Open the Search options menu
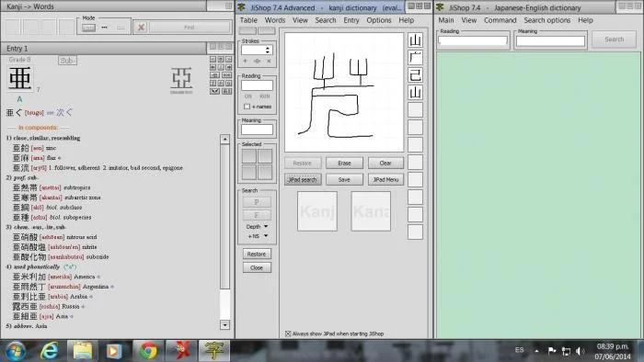This screenshot has width=644, height=362. click(x=547, y=20)
